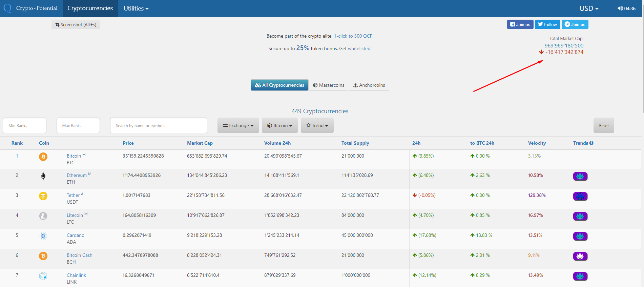Focus the Max Rank input field
Viewport: 644px width, 287px height.
(78, 125)
